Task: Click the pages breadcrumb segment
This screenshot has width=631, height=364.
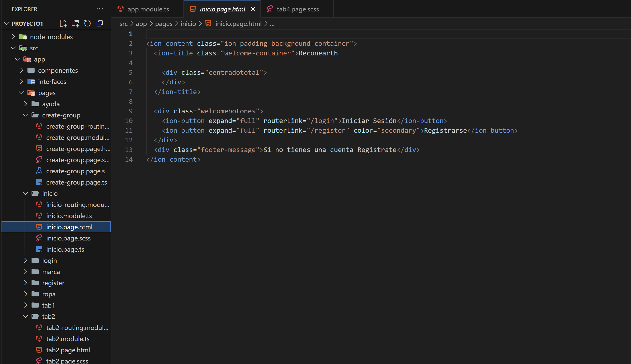Action: click(x=164, y=24)
